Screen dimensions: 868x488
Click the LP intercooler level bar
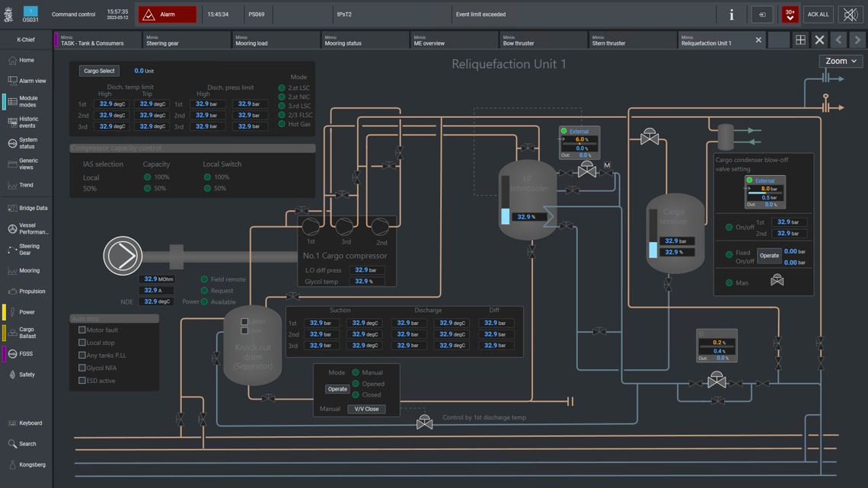(x=506, y=202)
